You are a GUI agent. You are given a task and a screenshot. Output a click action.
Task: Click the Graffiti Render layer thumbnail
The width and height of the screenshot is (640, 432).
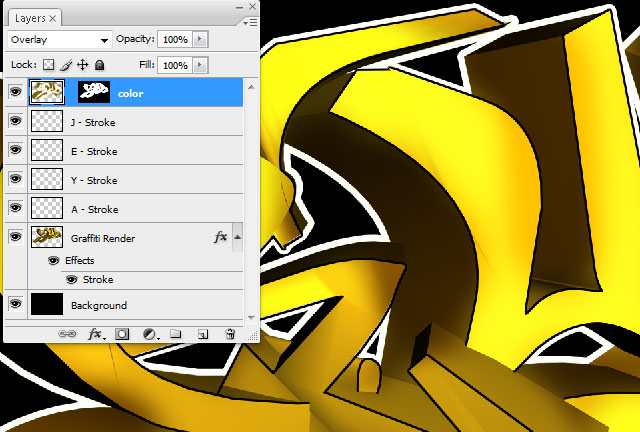point(47,236)
